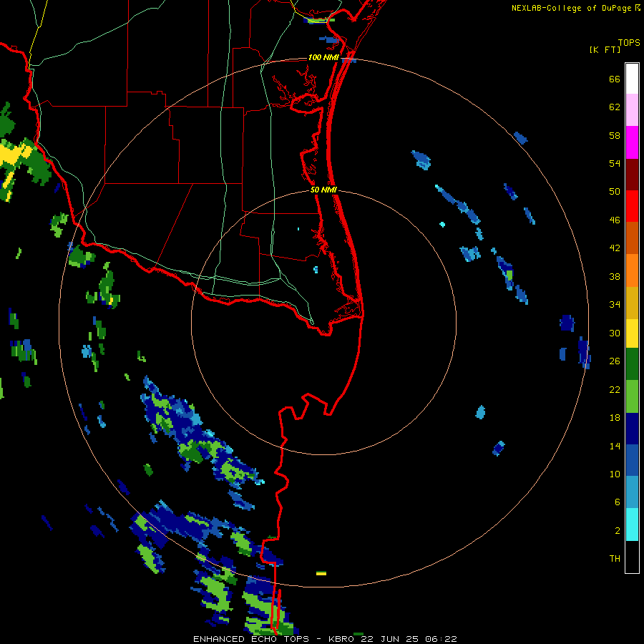Select the light blue legend swatch
The width and height of the screenshot is (644, 644).
[x=632, y=492]
